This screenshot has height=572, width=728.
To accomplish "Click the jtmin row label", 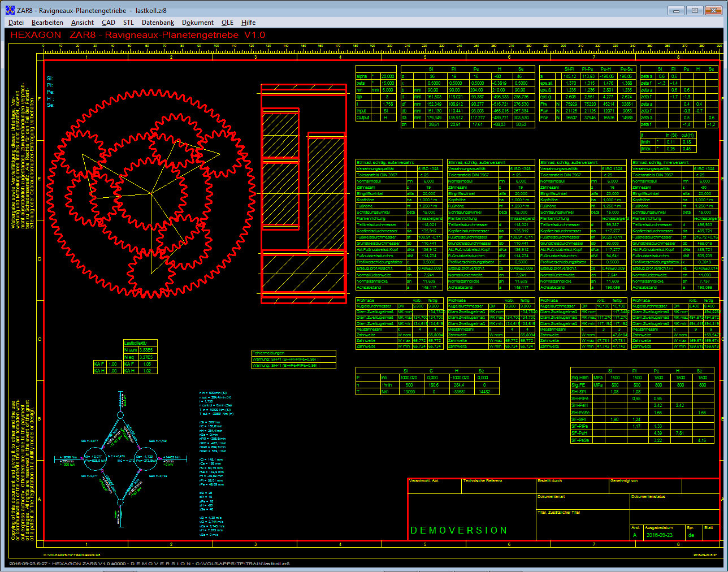I will click(646, 142).
